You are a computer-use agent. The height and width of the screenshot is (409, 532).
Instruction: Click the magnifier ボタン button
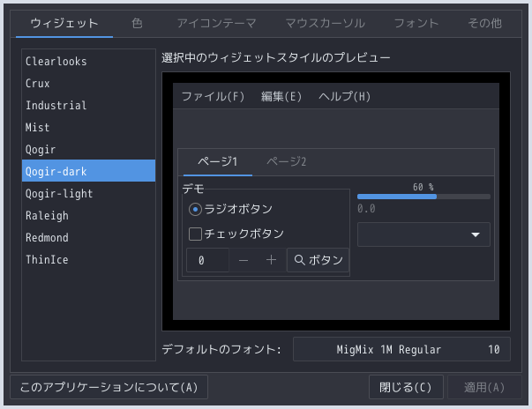pyautogui.click(x=318, y=260)
